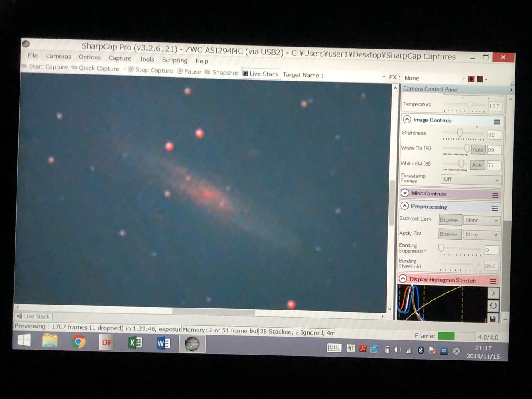Collapse the Display Histogram Stretch section
This screenshot has width=532, height=399.
[x=403, y=279]
